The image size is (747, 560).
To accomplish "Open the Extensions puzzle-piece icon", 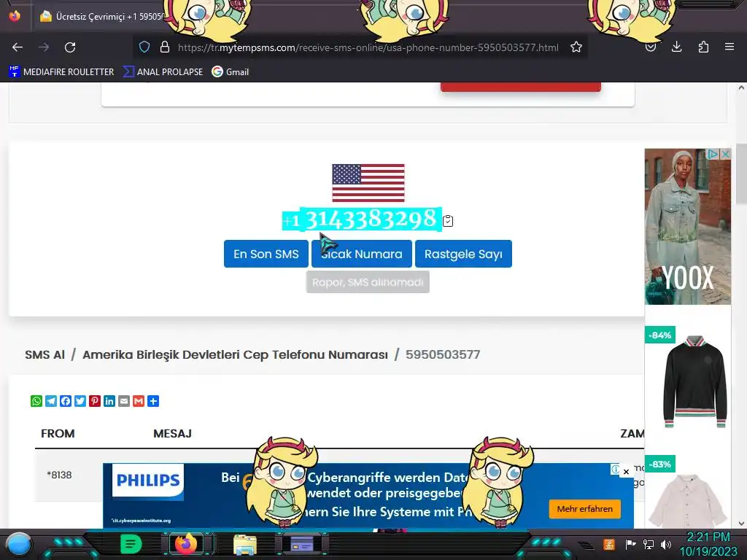I will click(x=703, y=47).
